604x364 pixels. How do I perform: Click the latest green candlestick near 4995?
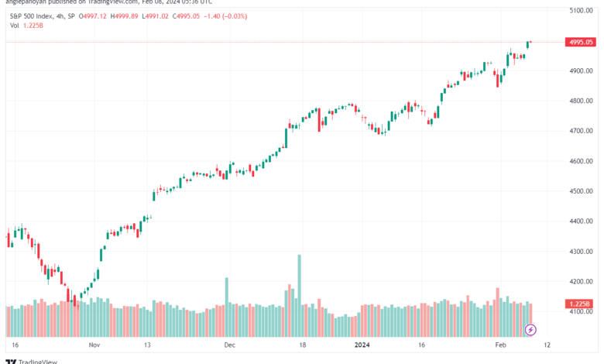point(528,45)
